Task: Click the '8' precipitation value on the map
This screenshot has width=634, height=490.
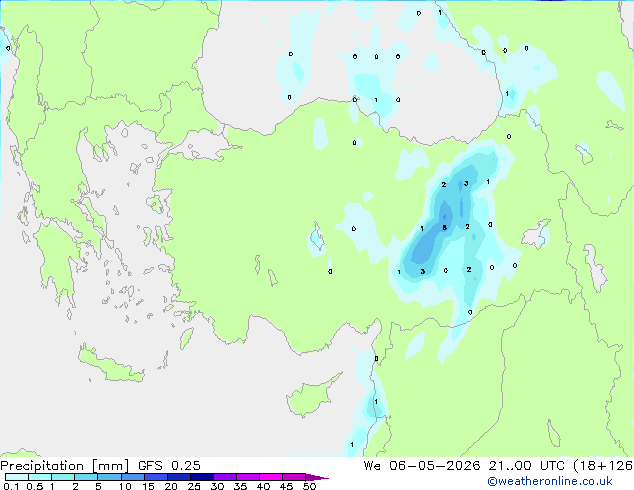Action: 444,228
